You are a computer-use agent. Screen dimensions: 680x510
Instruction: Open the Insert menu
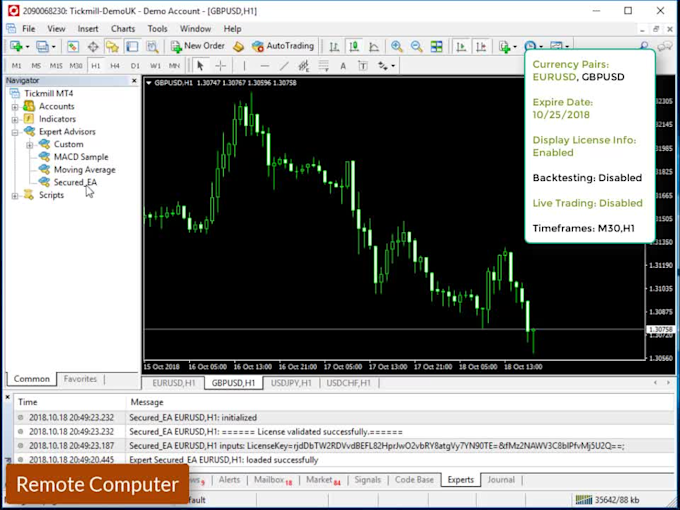[88, 29]
